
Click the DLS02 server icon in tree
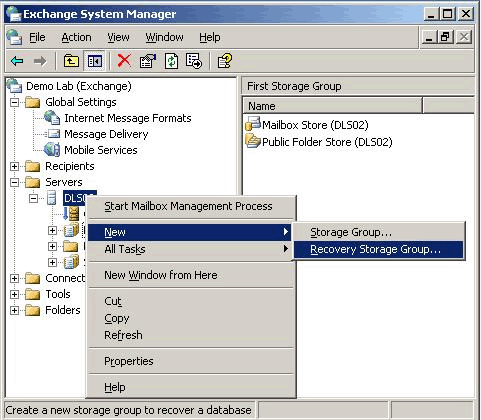52,198
